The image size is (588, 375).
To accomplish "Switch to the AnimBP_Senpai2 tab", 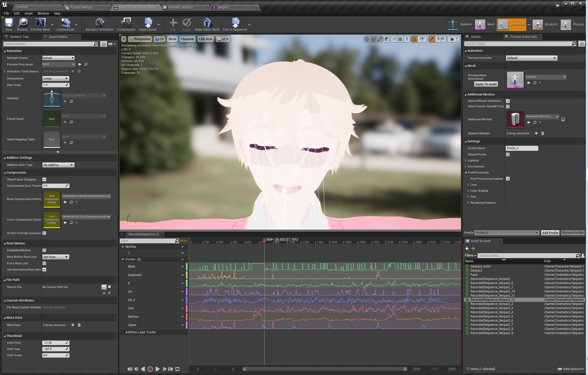I will click(181, 7).
